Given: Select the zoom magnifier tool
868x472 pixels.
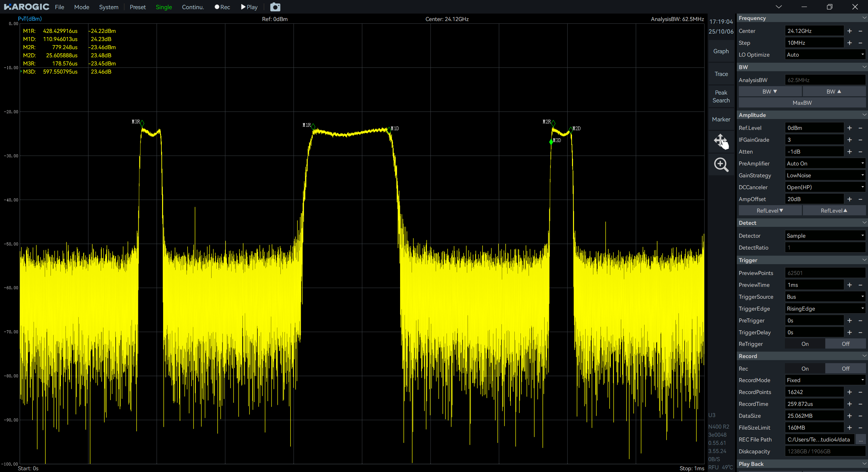Looking at the screenshot, I should click(721, 165).
